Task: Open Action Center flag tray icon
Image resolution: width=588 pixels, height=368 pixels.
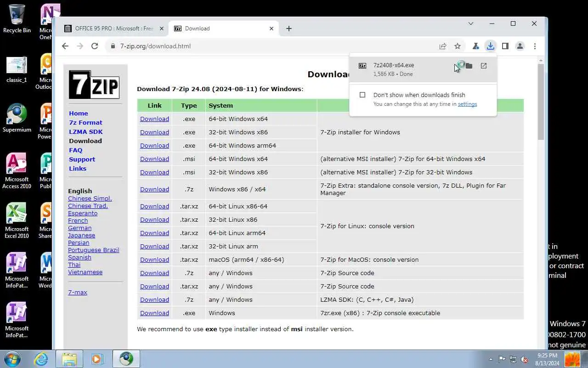Action: coord(502,359)
